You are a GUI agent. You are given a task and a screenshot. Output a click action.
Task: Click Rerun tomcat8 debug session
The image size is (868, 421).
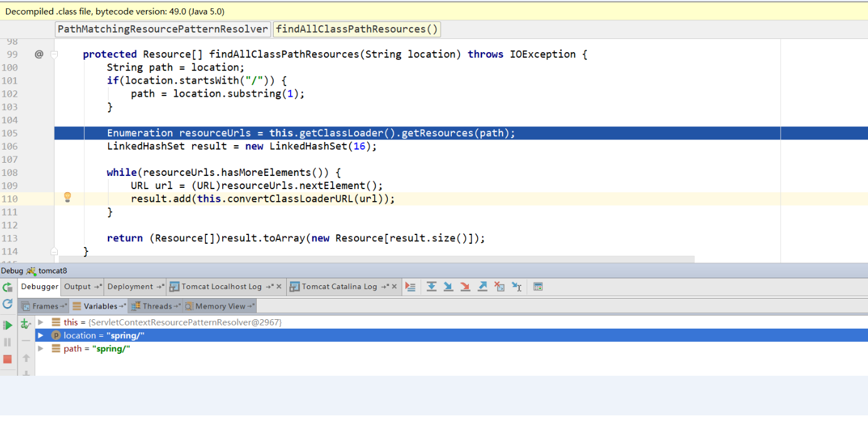click(x=8, y=287)
